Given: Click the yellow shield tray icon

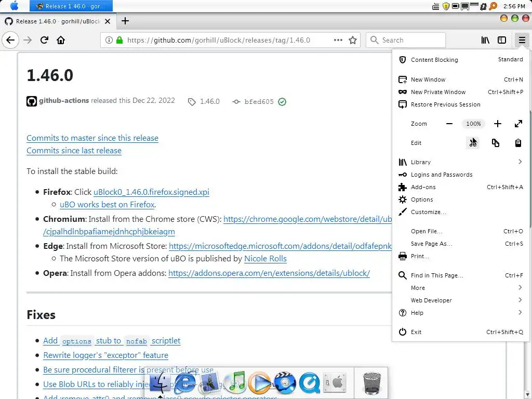Looking at the screenshot, I should 446,6.
